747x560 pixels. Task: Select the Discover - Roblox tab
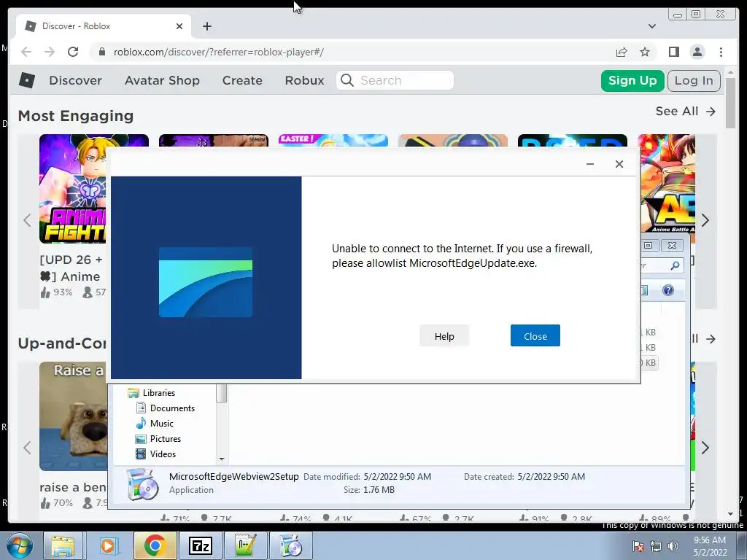104,26
